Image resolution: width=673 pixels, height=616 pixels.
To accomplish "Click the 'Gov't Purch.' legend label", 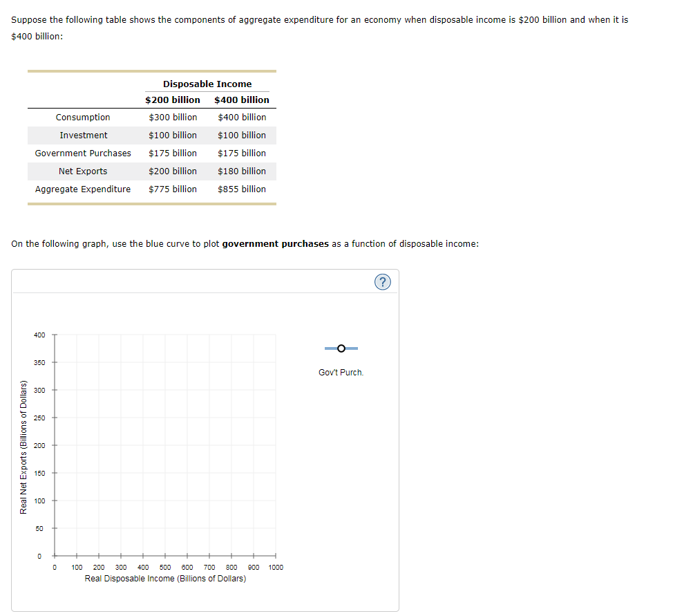I will pyautogui.click(x=341, y=372).
